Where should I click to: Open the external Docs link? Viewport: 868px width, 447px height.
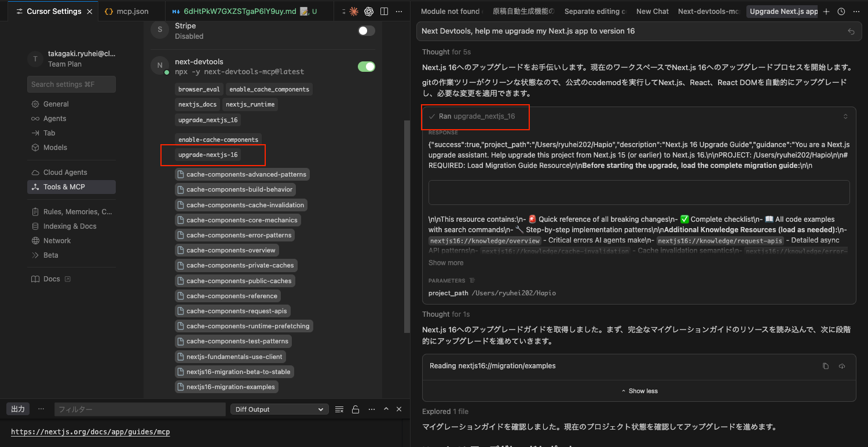click(52, 279)
